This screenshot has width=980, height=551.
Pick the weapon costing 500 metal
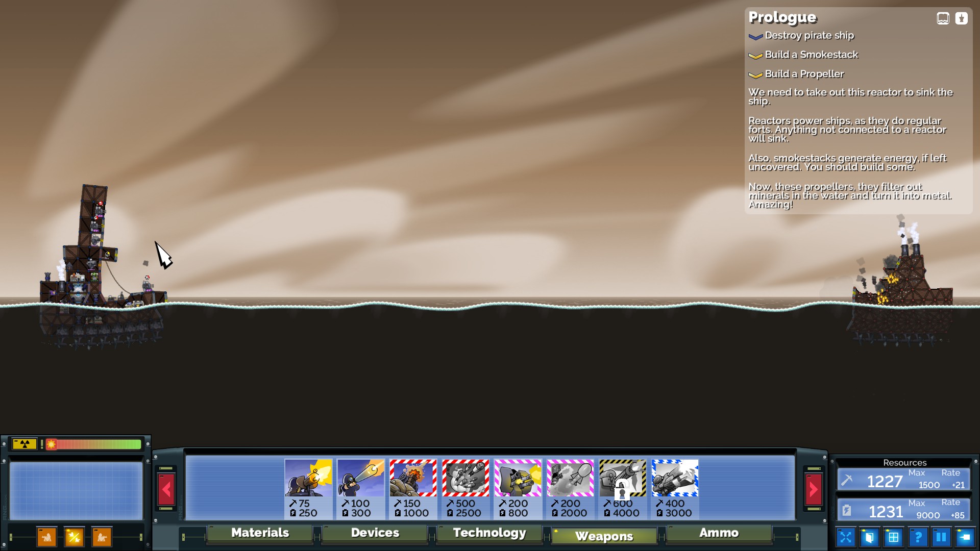(x=465, y=488)
